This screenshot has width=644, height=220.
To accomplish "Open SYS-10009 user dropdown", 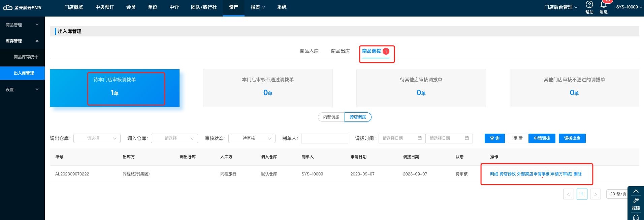I will coord(629,7).
